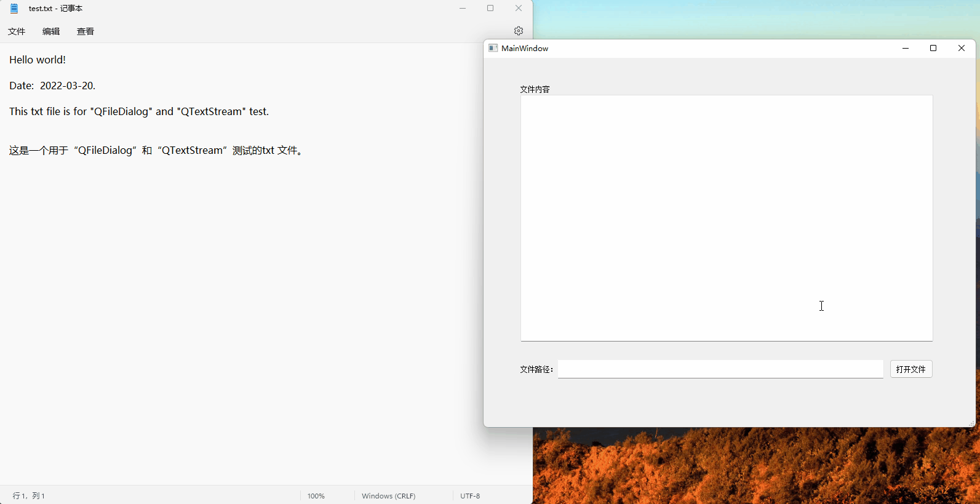Click the 'Windows (CRLF)' status entry
The height and width of the screenshot is (504, 980).
click(x=389, y=496)
